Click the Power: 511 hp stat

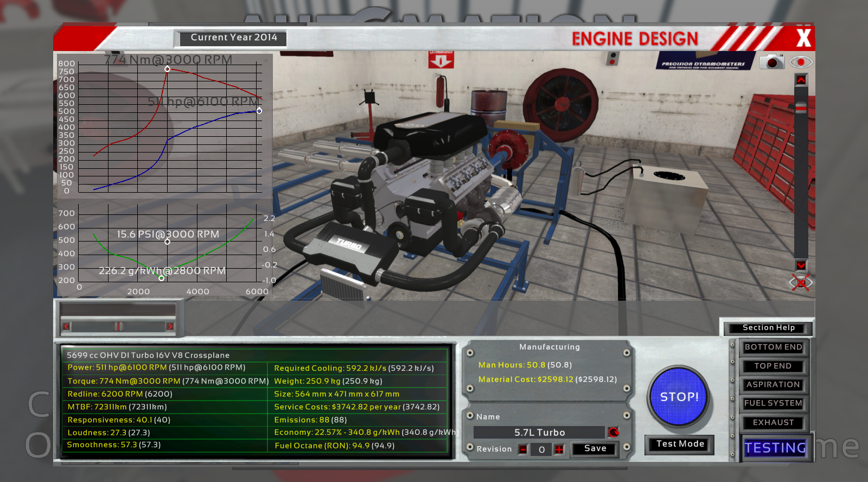pyautogui.click(x=156, y=367)
